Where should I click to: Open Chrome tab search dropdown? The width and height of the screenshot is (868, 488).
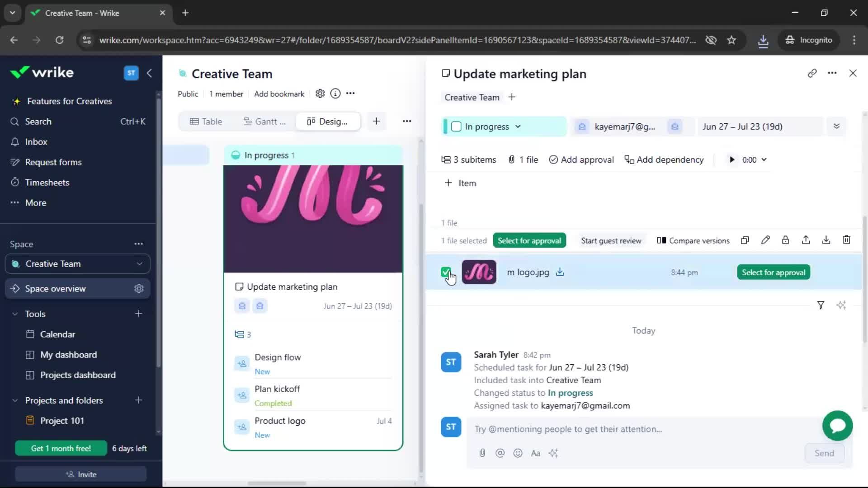point(12,13)
